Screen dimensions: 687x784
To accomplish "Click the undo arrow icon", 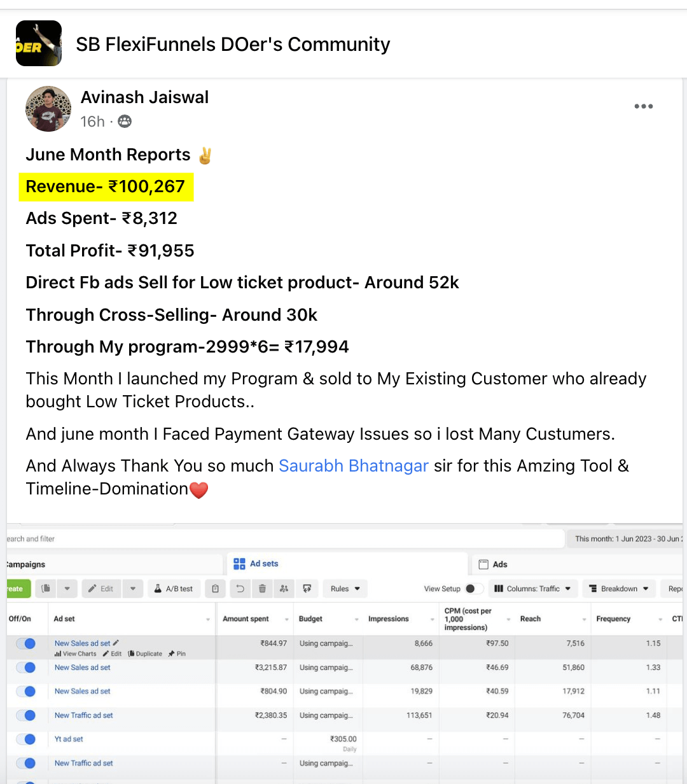I will (240, 589).
